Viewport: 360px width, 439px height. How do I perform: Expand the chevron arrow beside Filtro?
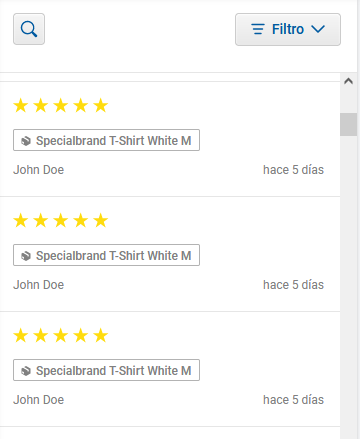318,29
